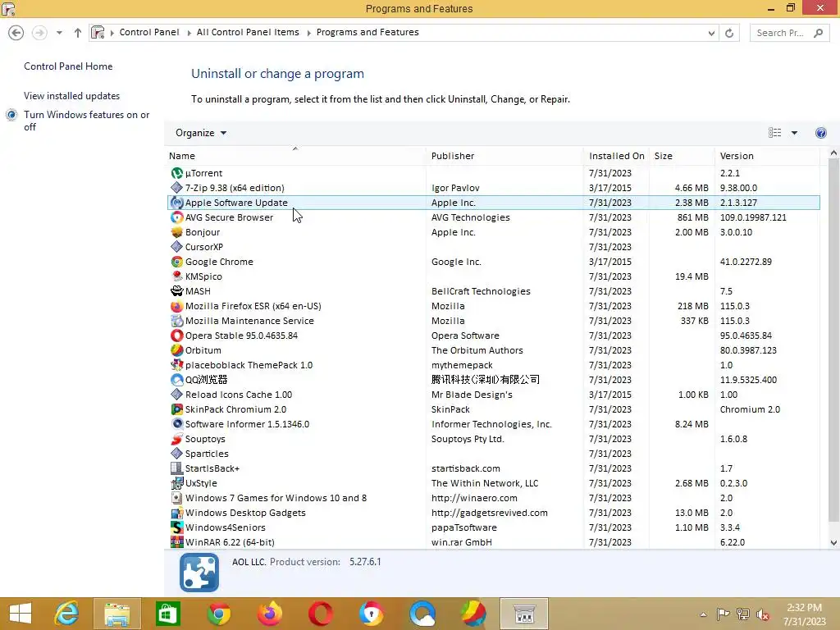Select the Sparticles entry
The height and width of the screenshot is (630, 840).
[x=493, y=454]
